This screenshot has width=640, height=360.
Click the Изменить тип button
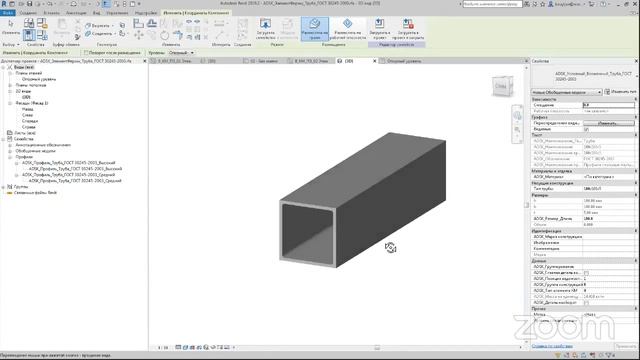click(620, 92)
